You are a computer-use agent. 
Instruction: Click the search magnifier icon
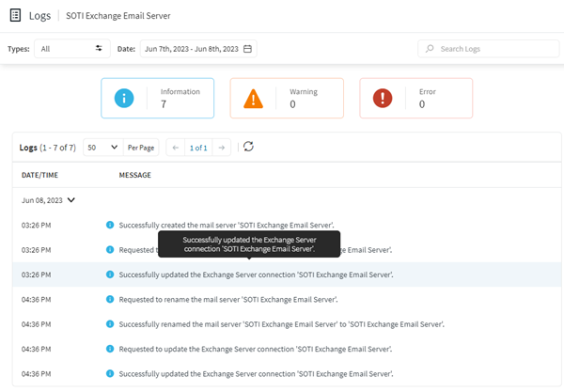pos(430,49)
